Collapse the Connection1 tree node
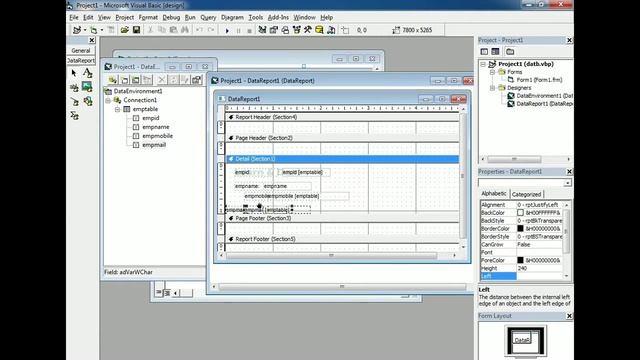This screenshot has height=360, width=640. pyautogui.click(x=108, y=100)
